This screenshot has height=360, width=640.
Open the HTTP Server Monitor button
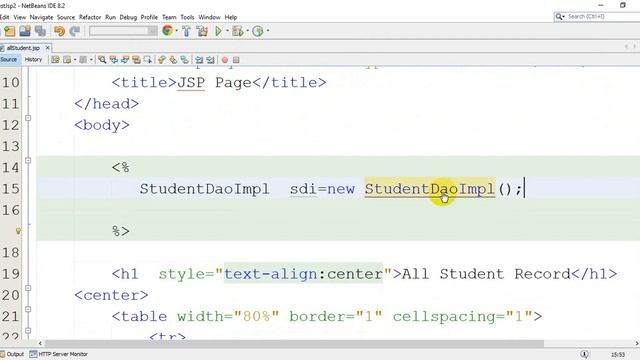tap(59, 354)
